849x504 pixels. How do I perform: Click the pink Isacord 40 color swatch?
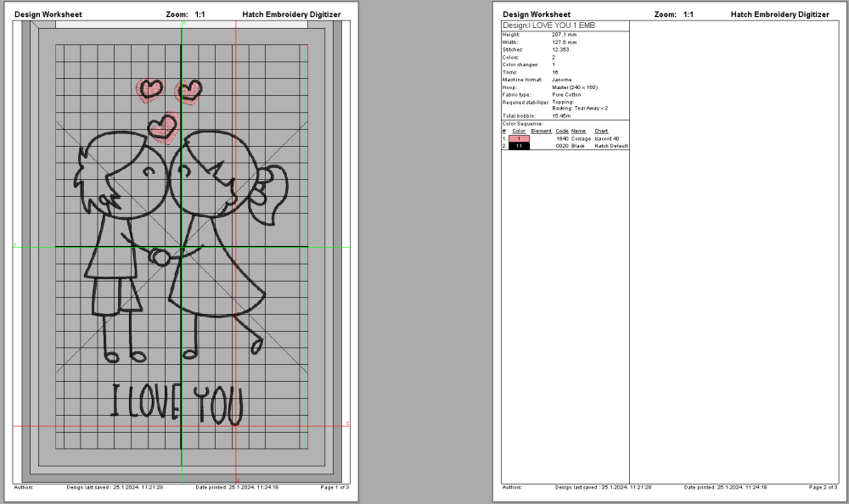[x=519, y=138]
